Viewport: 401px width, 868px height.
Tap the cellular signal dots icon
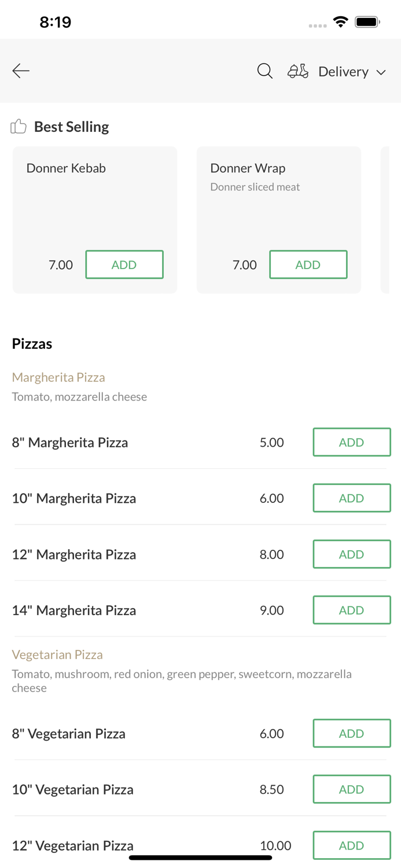318,25
